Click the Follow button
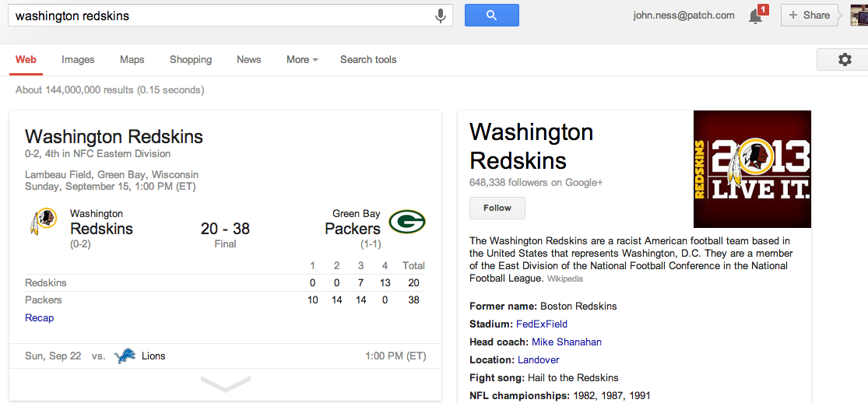 [x=497, y=209]
